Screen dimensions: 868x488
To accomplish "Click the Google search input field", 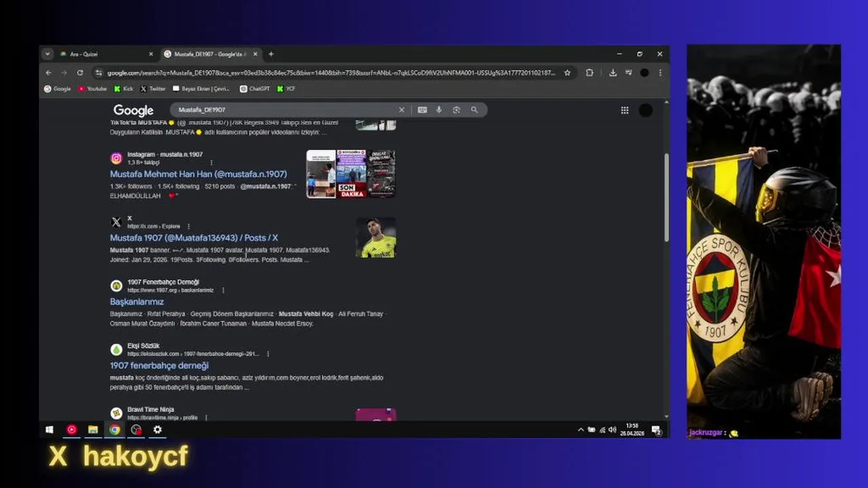I will (x=285, y=110).
